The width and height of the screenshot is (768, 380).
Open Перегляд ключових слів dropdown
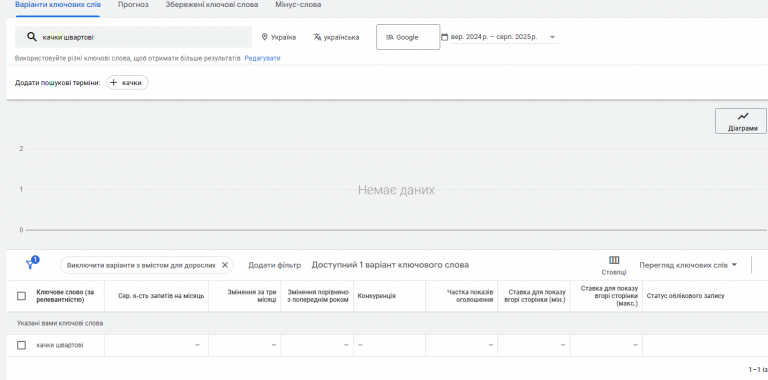[688, 265]
